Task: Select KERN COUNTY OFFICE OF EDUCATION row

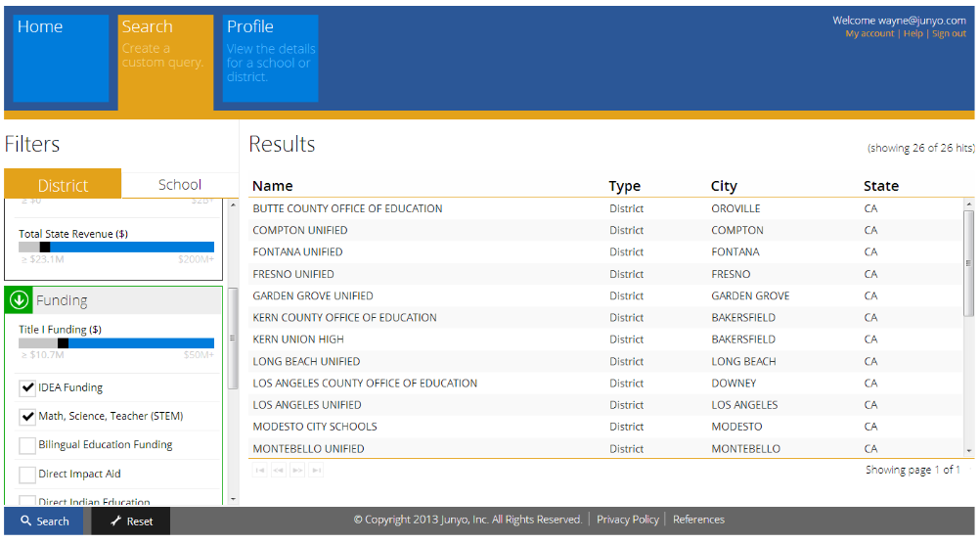Action: coord(605,318)
